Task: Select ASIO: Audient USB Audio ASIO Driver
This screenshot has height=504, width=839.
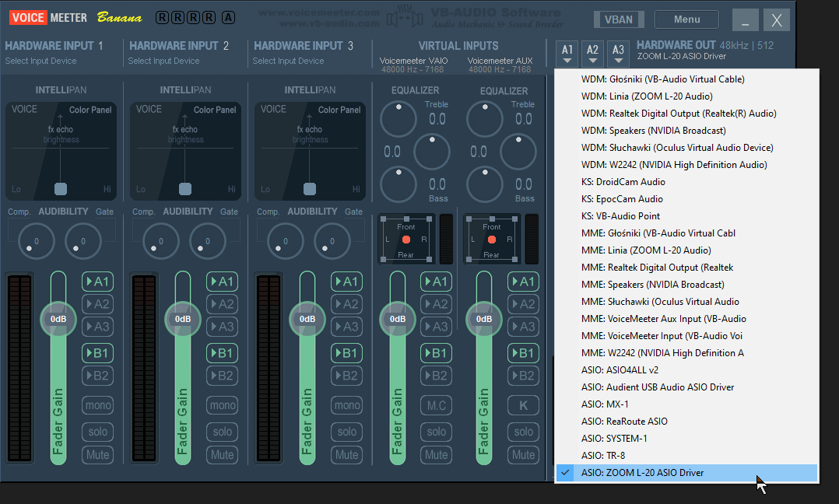Action: (x=686, y=387)
